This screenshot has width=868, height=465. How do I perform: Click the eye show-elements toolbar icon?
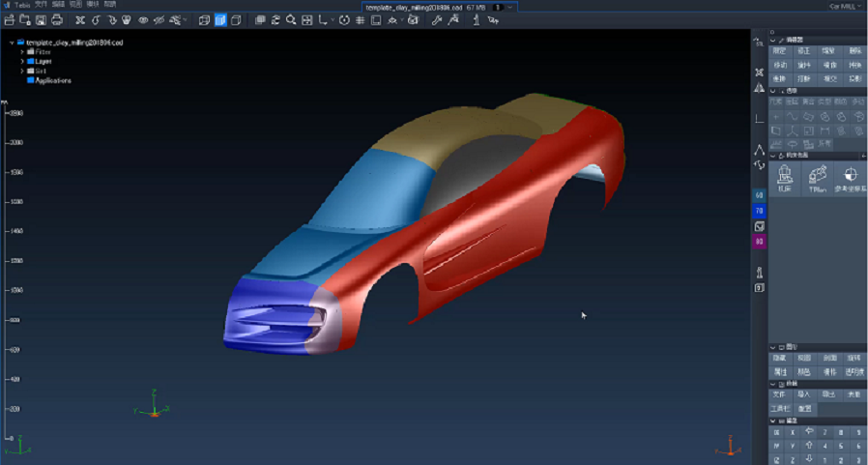[143, 20]
